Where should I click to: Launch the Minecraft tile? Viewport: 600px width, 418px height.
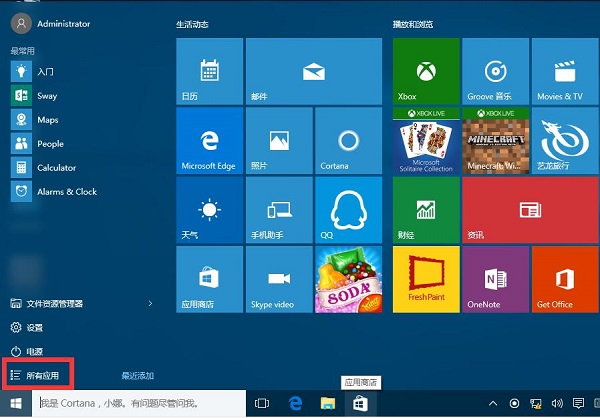pos(496,140)
